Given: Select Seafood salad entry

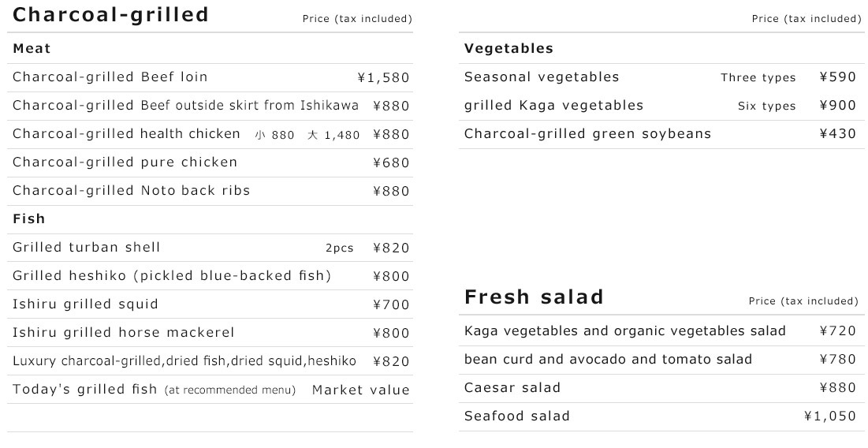Looking at the screenshot, I should [516, 416].
